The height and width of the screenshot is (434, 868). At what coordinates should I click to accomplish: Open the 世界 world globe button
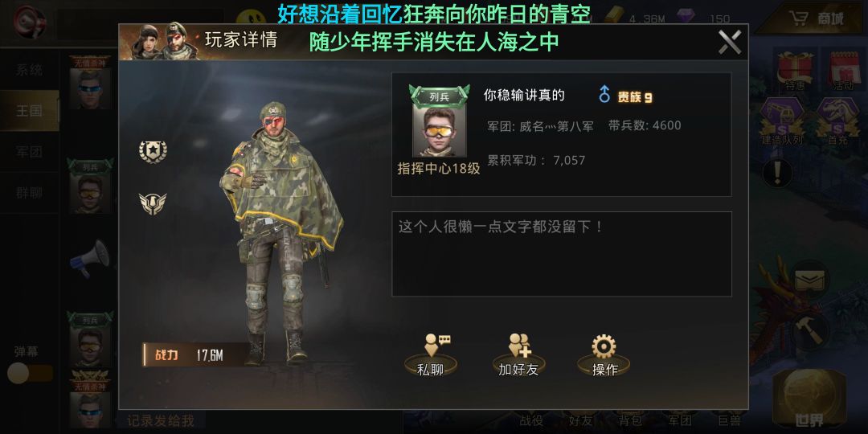pos(809,399)
